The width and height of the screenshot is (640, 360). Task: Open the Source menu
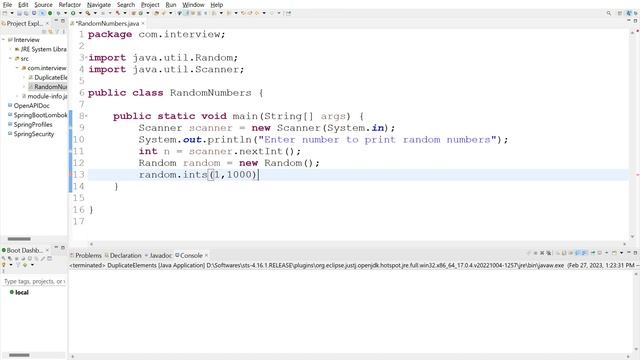pyautogui.click(x=43, y=4)
